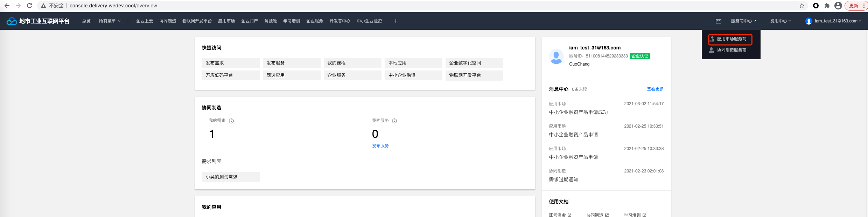Image resolution: width=868 pixels, height=217 pixels.
Task: Open the 中小企业融资产品申请成功 message
Action: click(578, 112)
